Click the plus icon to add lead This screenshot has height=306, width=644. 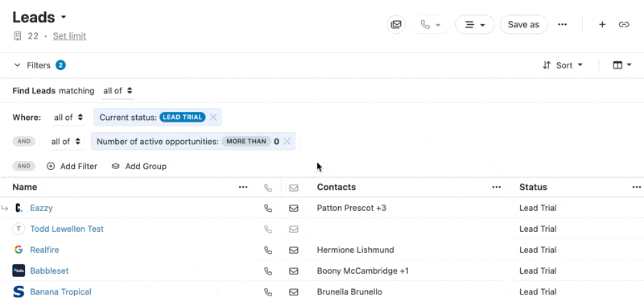click(602, 25)
